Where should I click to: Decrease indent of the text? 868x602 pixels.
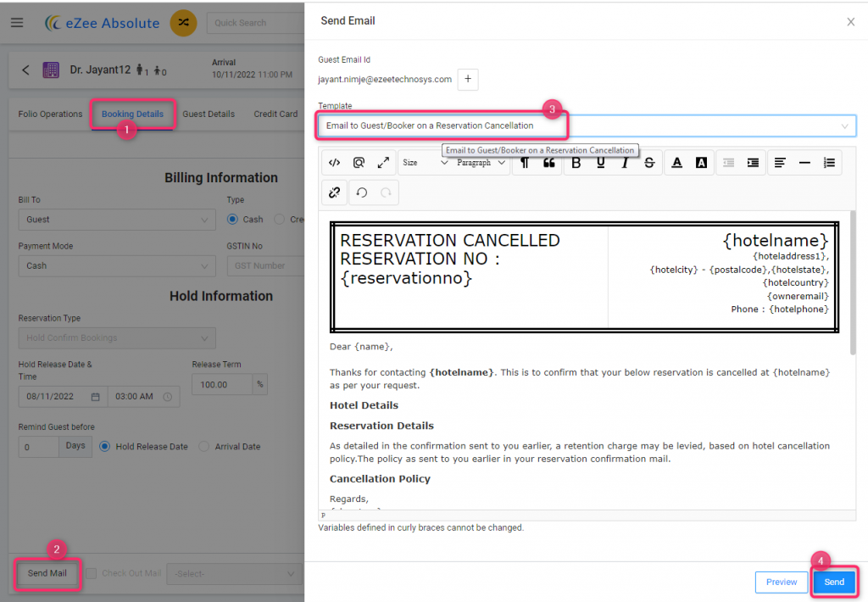[x=728, y=163]
